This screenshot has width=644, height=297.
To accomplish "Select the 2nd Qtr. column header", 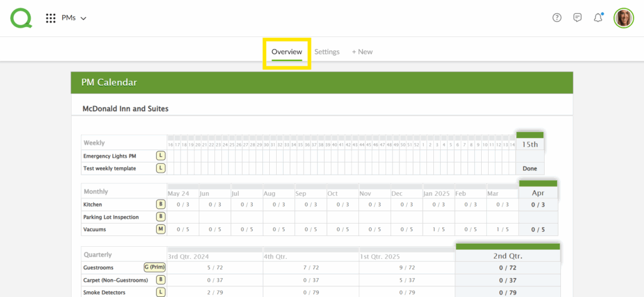I will pyautogui.click(x=508, y=256).
